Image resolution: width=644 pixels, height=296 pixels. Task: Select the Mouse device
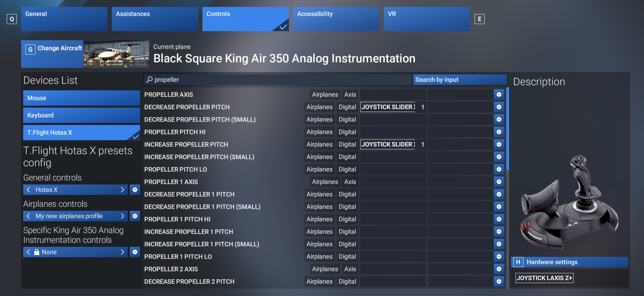click(81, 98)
